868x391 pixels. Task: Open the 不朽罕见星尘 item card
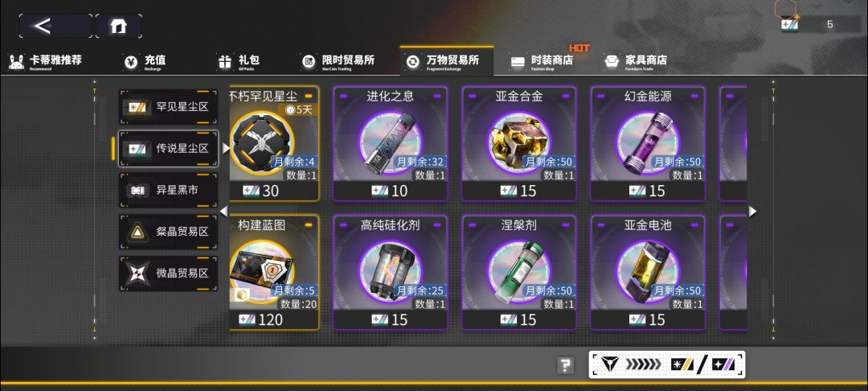[x=274, y=143]
